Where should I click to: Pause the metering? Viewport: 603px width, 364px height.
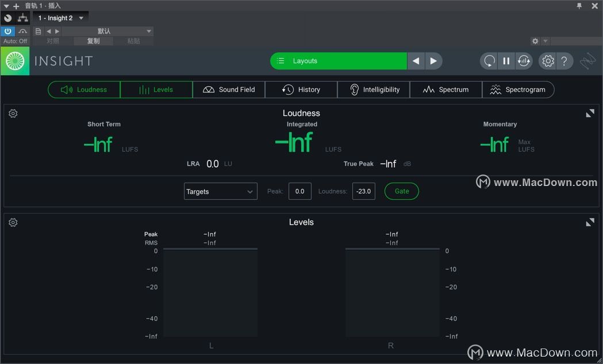[506, 61]
